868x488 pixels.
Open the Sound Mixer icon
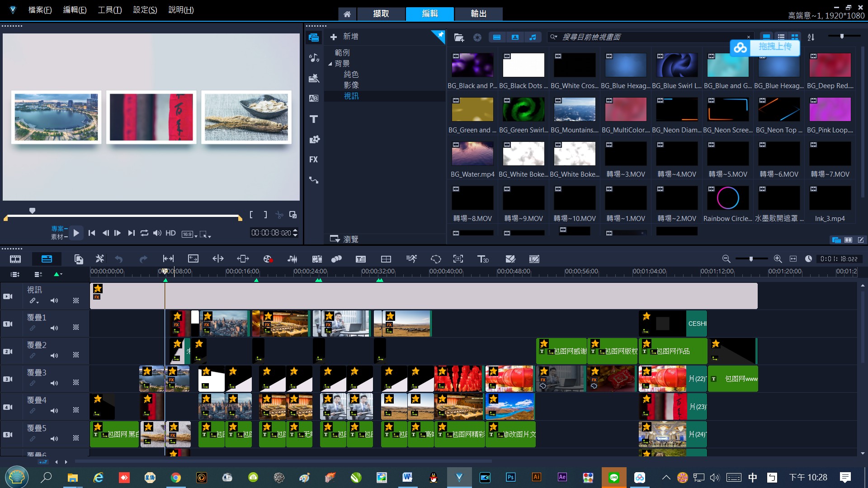[292, 259]
